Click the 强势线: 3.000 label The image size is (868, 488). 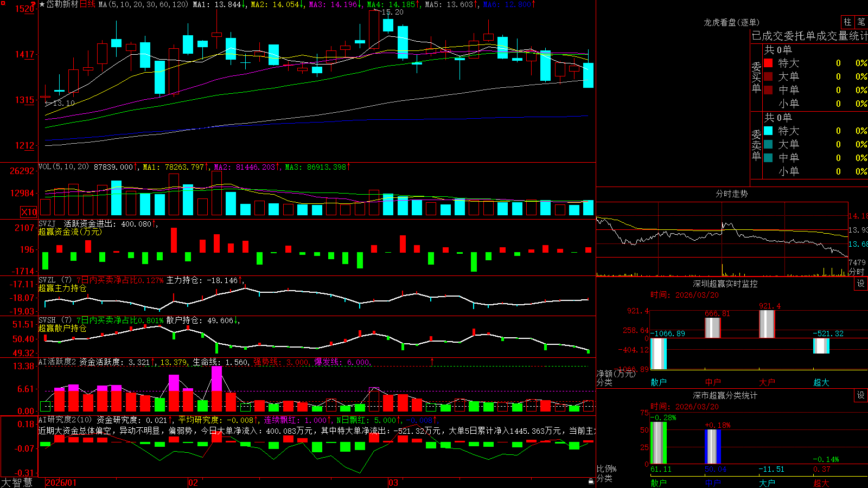point(282,362)
